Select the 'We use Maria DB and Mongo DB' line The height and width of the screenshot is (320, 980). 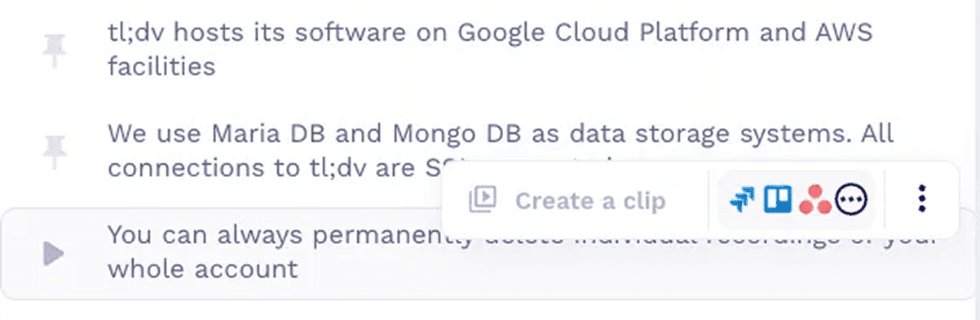[x=501, y=133]
